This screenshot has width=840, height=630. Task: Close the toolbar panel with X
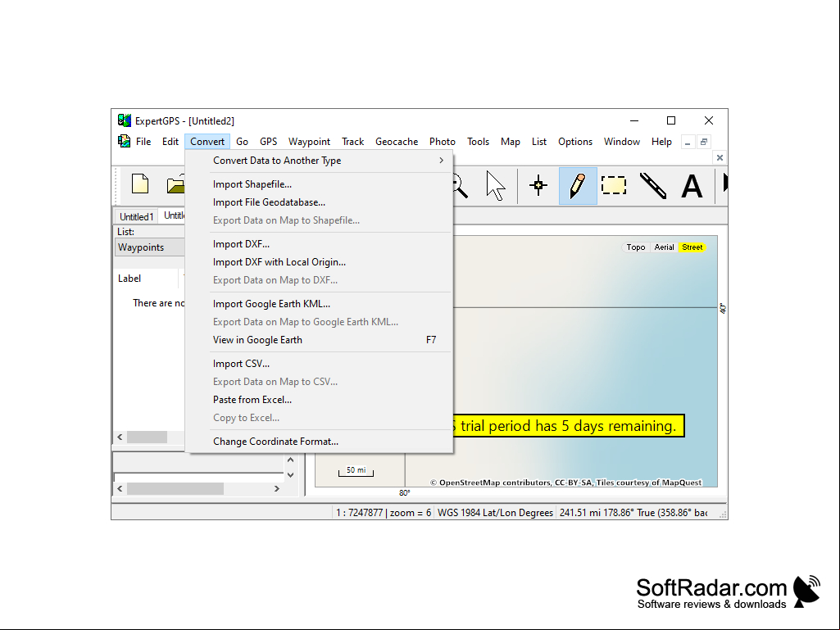coord(720,157)
